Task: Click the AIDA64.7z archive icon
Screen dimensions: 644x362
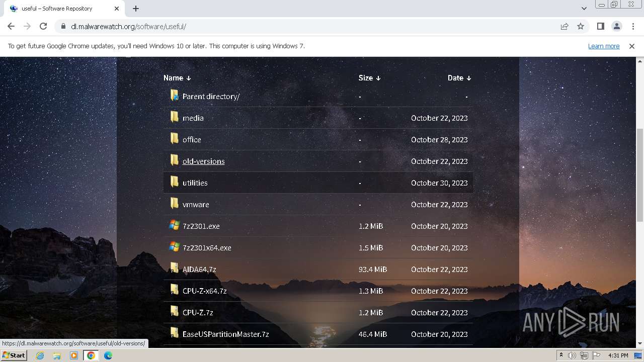Action: point(174,268)
